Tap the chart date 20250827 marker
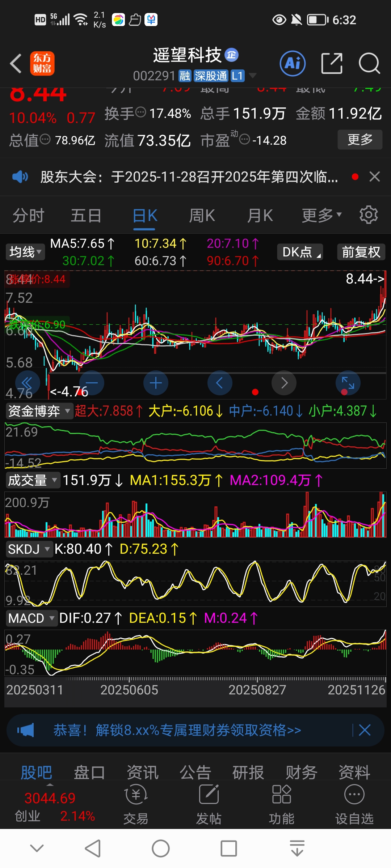391x868 pixels. click(257, 690)
